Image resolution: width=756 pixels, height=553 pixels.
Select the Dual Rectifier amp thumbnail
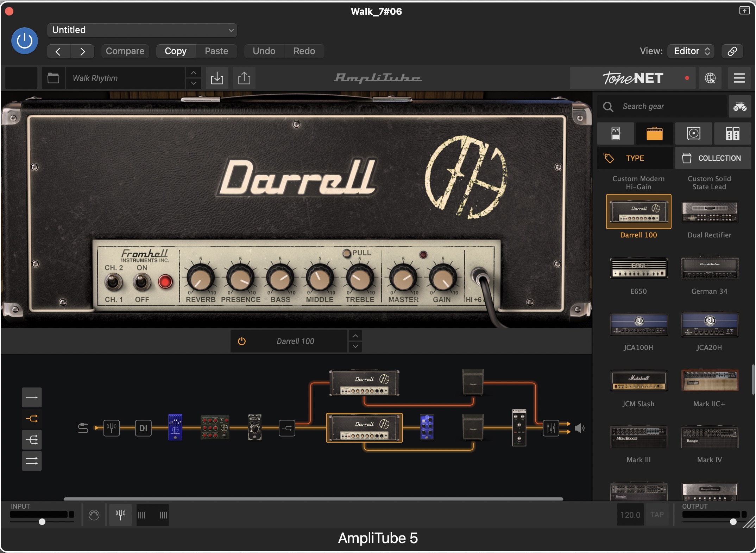[x=709, y=212]
